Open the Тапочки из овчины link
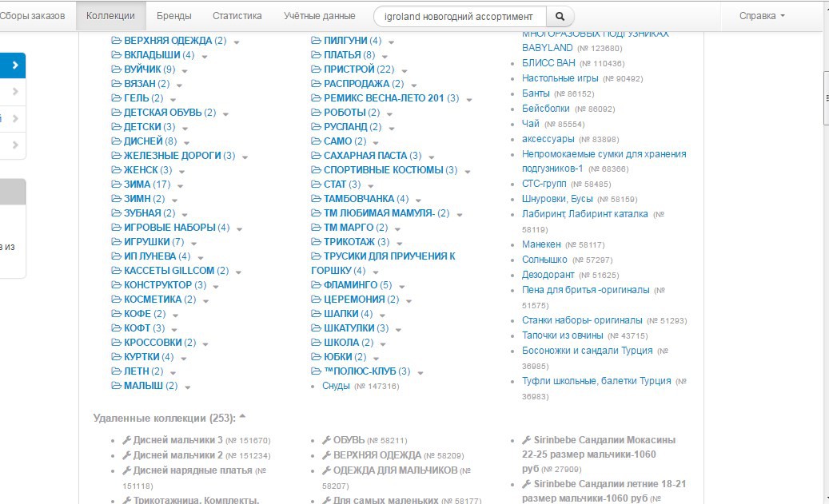 tap(562, 335)
